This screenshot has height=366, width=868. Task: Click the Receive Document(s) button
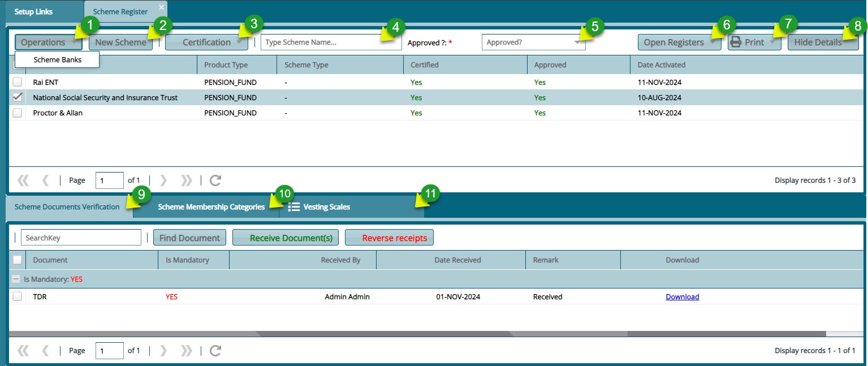pos(285,237)
